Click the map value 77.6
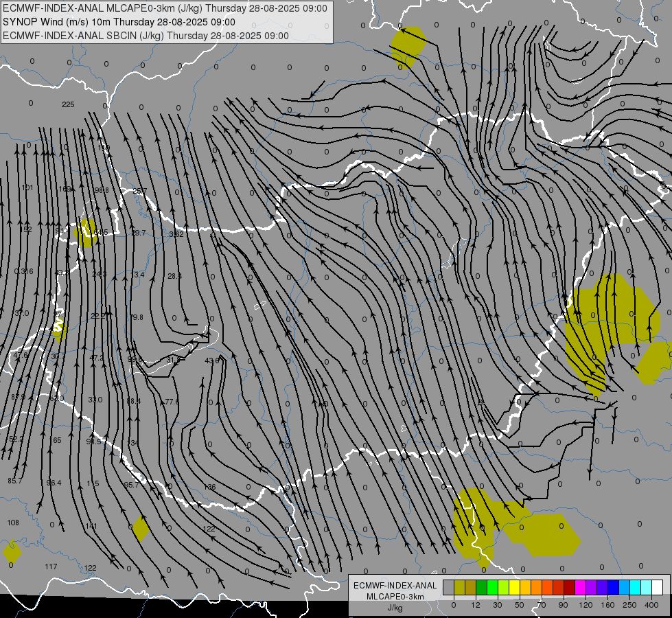 172,402
